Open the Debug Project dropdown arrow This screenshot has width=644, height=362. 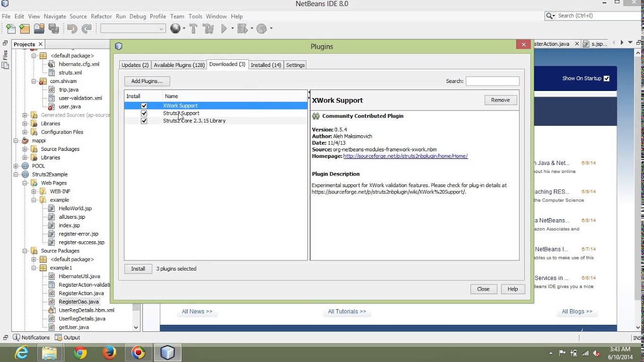(251, 29)
